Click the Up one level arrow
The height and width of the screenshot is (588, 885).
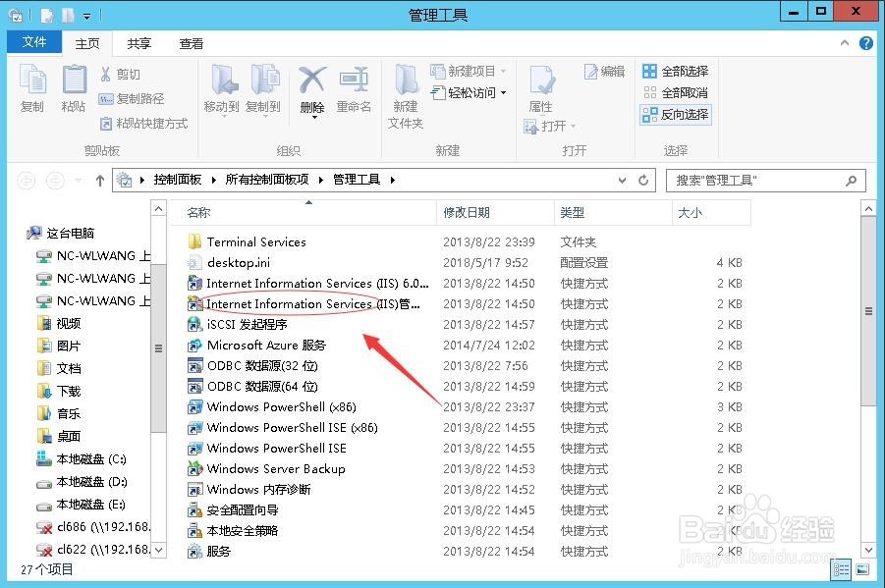click(x=100, y=181)
